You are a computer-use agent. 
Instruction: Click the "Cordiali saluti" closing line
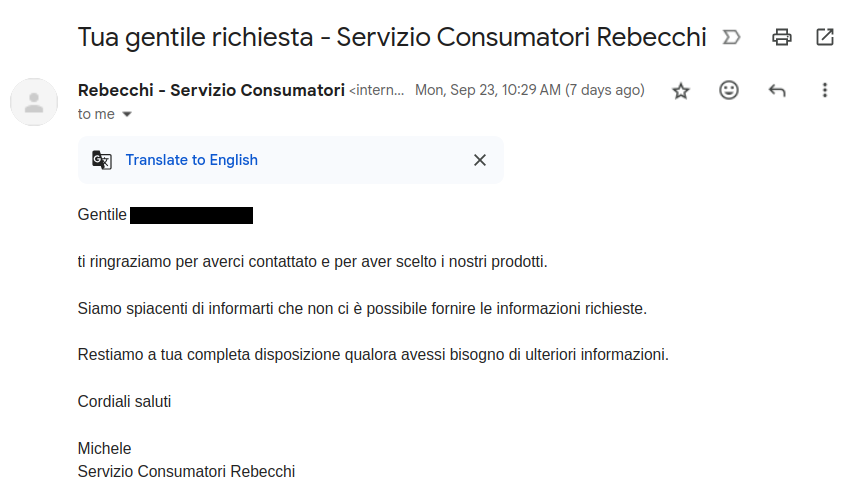pos(125,401)
